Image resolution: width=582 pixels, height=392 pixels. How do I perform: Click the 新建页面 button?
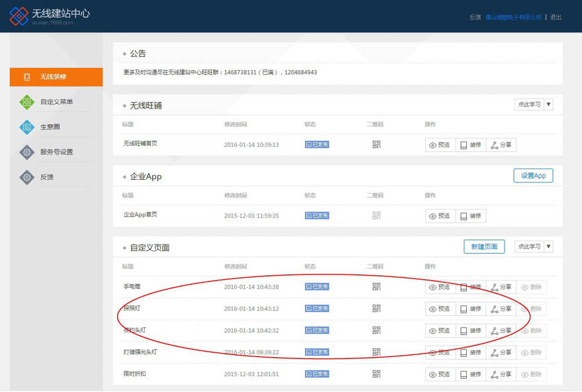[x=484, y=247]
